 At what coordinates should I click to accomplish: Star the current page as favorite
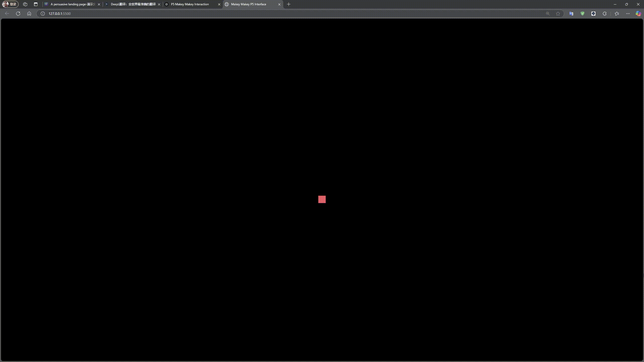(x=558, y=14)
